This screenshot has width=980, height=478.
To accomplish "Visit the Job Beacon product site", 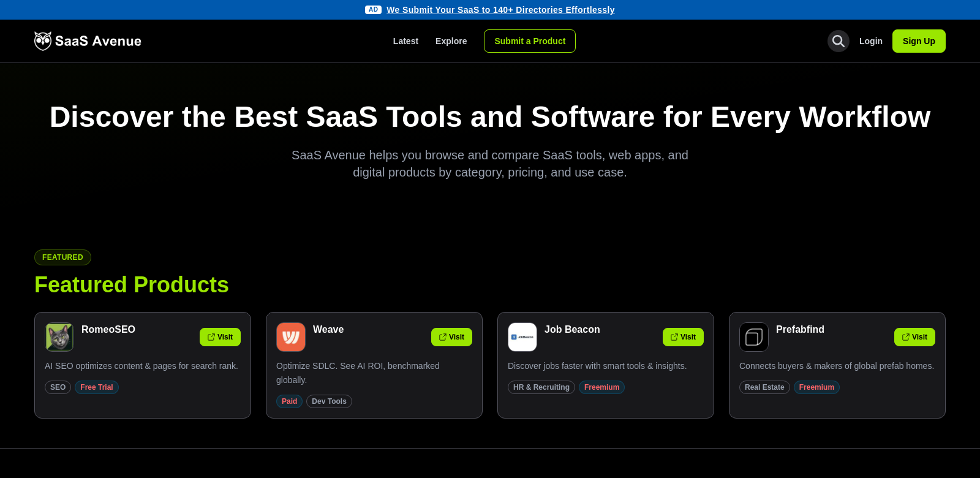I will 683,337.
